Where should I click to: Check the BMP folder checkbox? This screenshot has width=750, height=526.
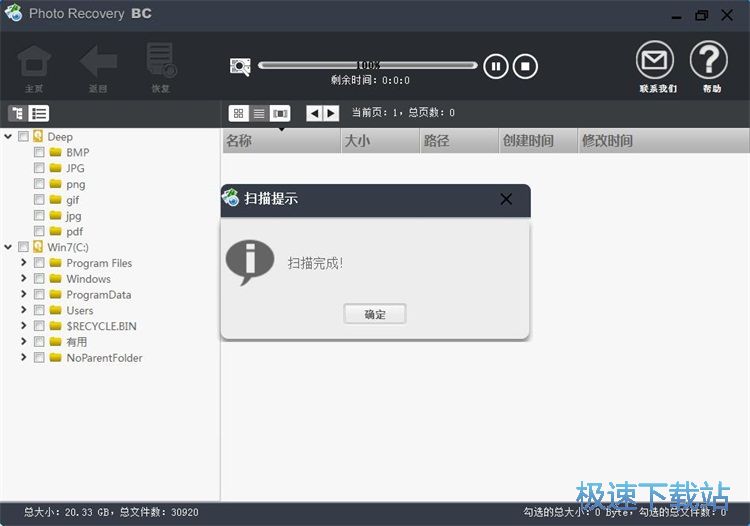[39, 153]
